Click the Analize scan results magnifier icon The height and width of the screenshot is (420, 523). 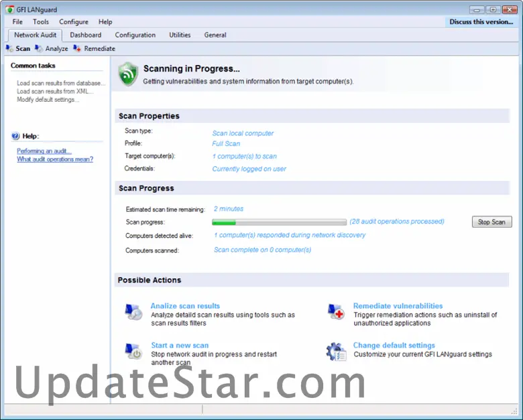(x=133, y=312)
